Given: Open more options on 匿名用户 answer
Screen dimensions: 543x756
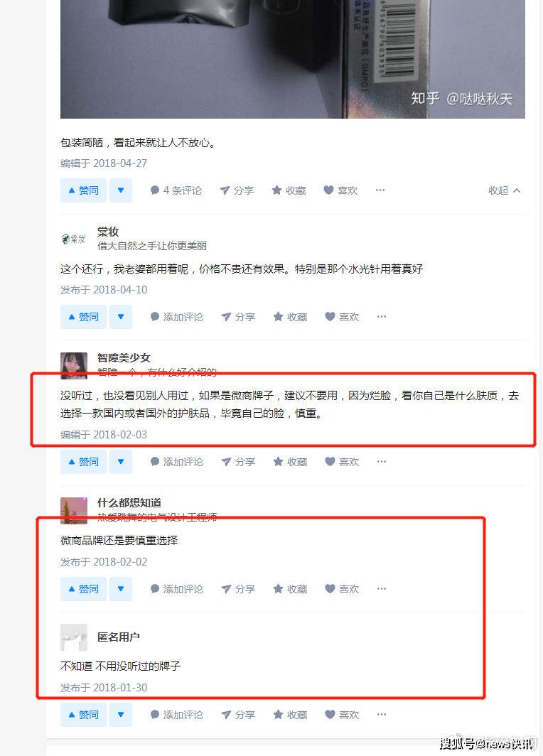Looking at the screenshot, I should [382, 715].
